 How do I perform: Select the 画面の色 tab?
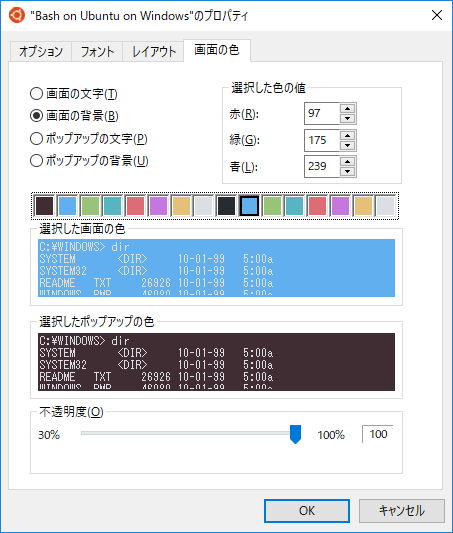[x=217, y=50]
